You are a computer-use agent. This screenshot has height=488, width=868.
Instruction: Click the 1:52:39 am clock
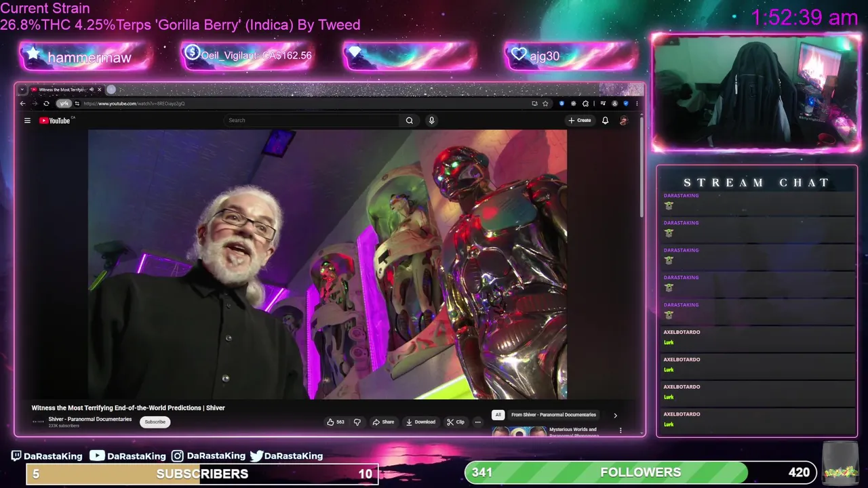point(805,18)
